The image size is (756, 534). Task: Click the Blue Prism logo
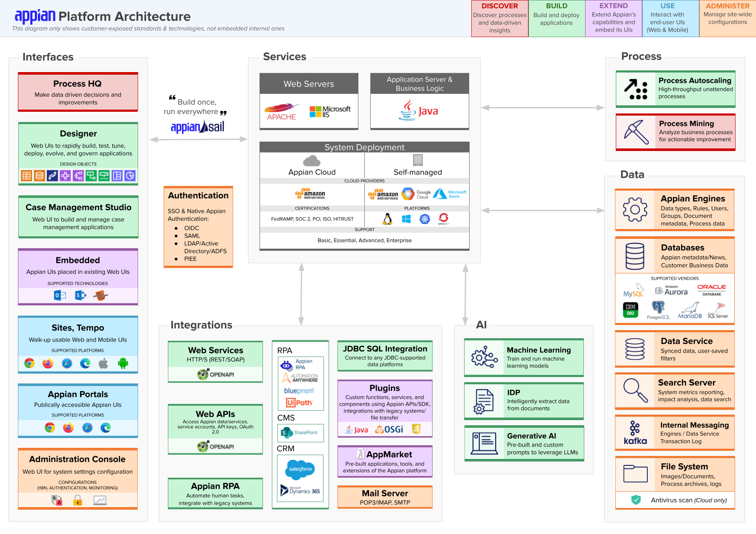[x=299, y=391]
